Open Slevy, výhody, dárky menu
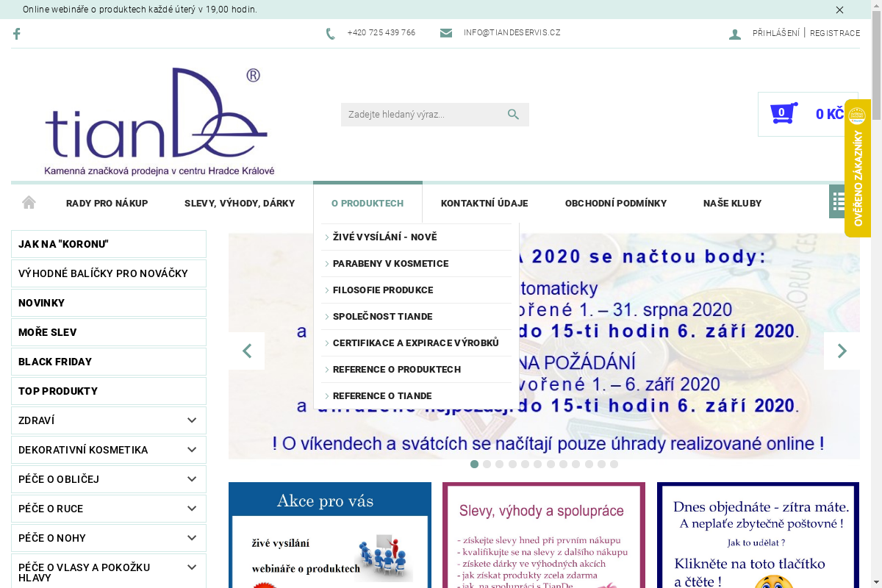Viewport: 882px width, 588px height. click(240, 204)
